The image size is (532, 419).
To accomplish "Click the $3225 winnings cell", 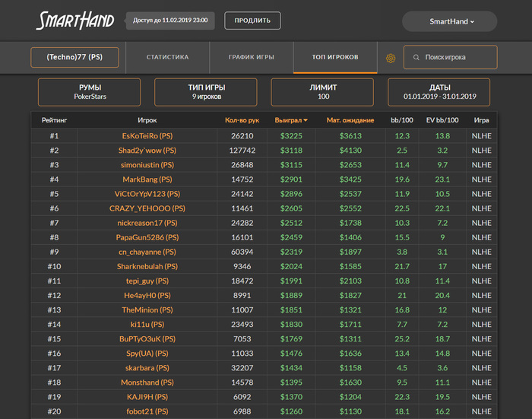I will tap(291, 136).
